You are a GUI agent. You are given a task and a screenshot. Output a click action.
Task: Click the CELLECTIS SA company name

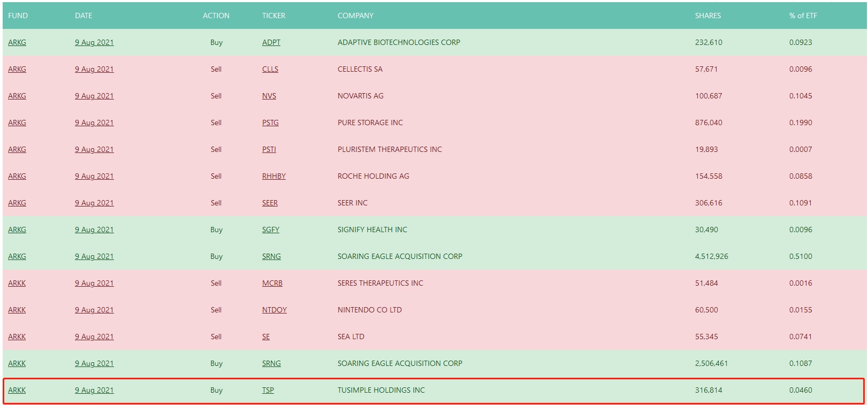pyautogui.click(x=360, y=69)
